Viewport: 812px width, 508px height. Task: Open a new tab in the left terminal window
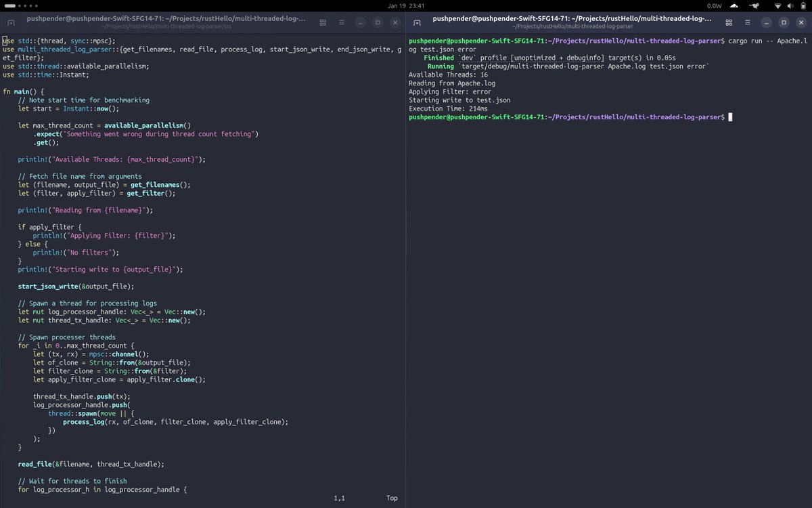[12, 22]
